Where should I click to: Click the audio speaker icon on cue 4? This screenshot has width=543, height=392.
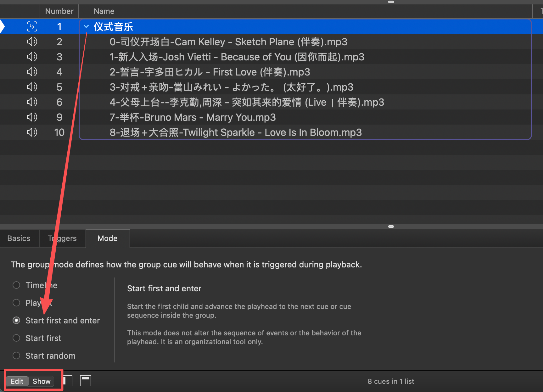pos(32,72)
